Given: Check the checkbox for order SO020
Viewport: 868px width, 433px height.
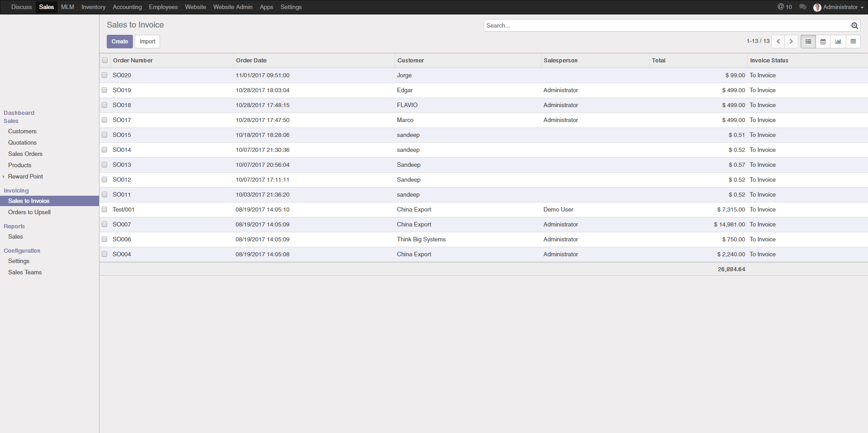Looking at the screenshot, I should click(104, 75).
